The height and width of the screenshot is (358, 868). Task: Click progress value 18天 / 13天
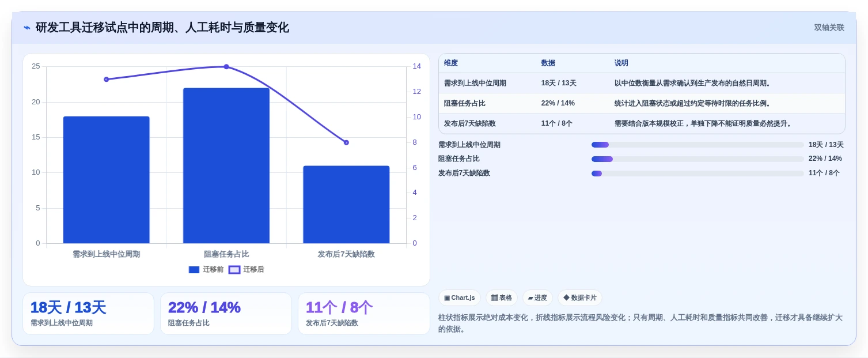[826, 145]
